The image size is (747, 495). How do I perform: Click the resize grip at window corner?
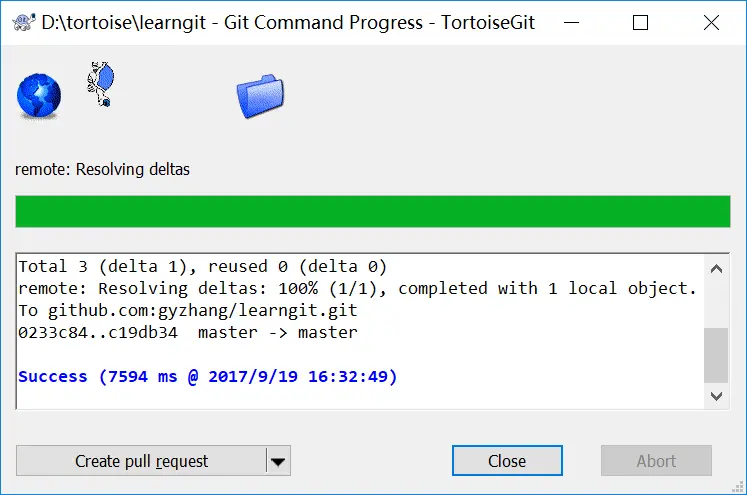point(737,486)
